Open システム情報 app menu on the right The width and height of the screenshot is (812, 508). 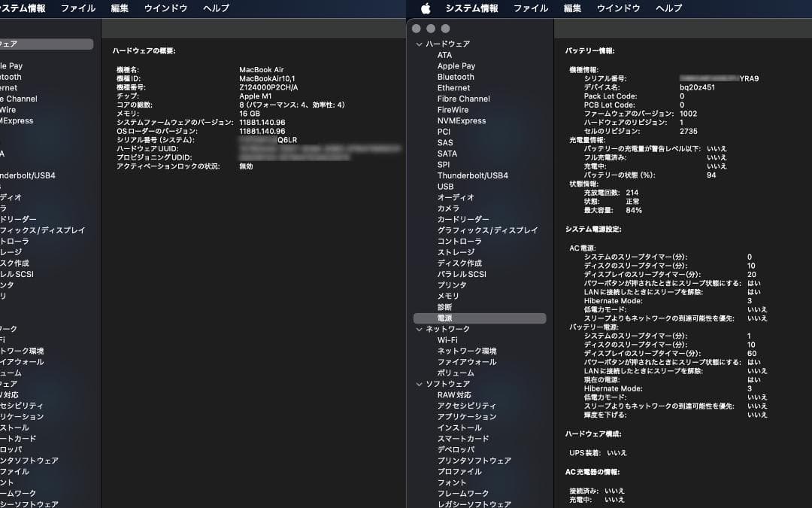[x=471, y=8]
